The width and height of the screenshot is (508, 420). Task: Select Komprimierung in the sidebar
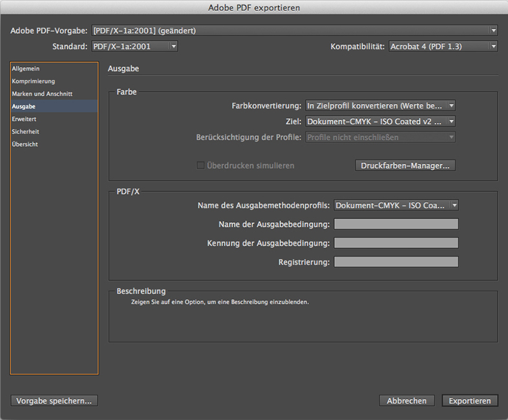click(x=54, y=81)
